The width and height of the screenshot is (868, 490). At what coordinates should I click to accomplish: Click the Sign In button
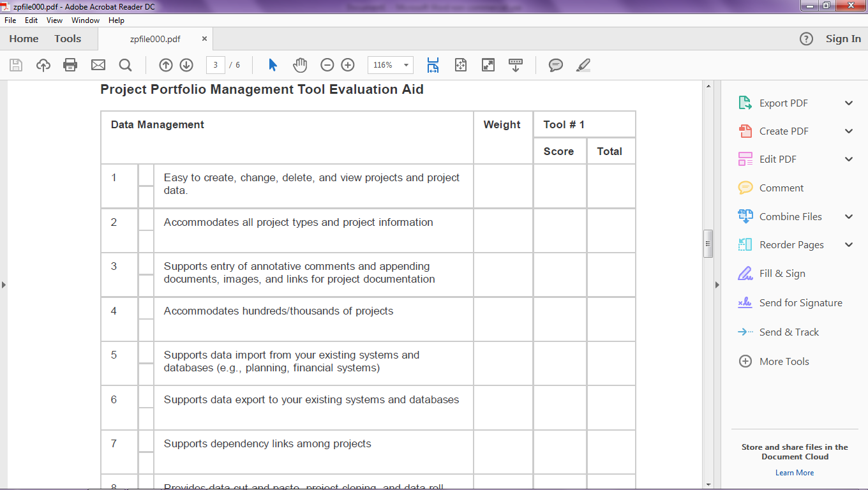click(x=842, y=38)
